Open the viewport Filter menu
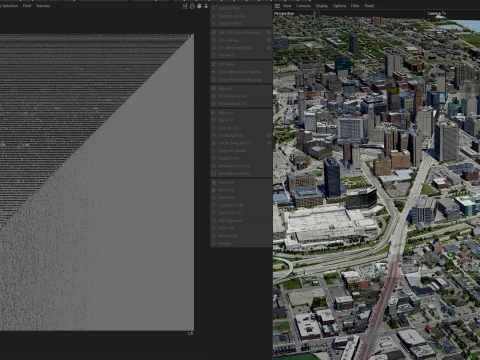The width and height of the screenshot is (480, 360). pyautogui.click(x=355, y=6)
